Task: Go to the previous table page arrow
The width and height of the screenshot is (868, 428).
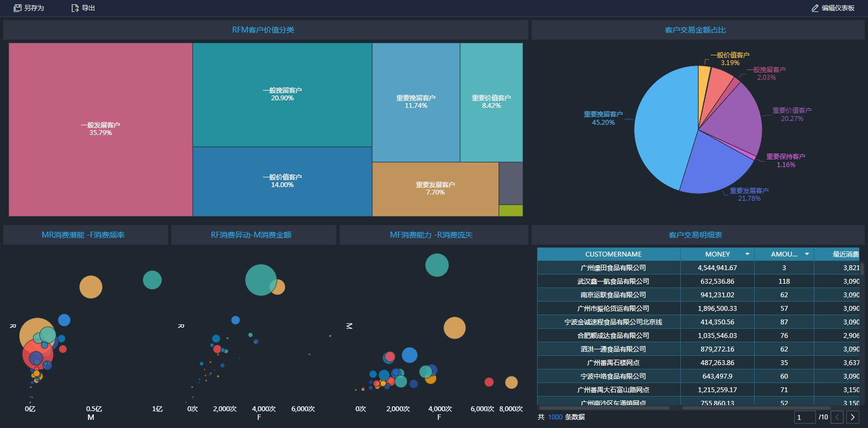Action: (838, 417)
